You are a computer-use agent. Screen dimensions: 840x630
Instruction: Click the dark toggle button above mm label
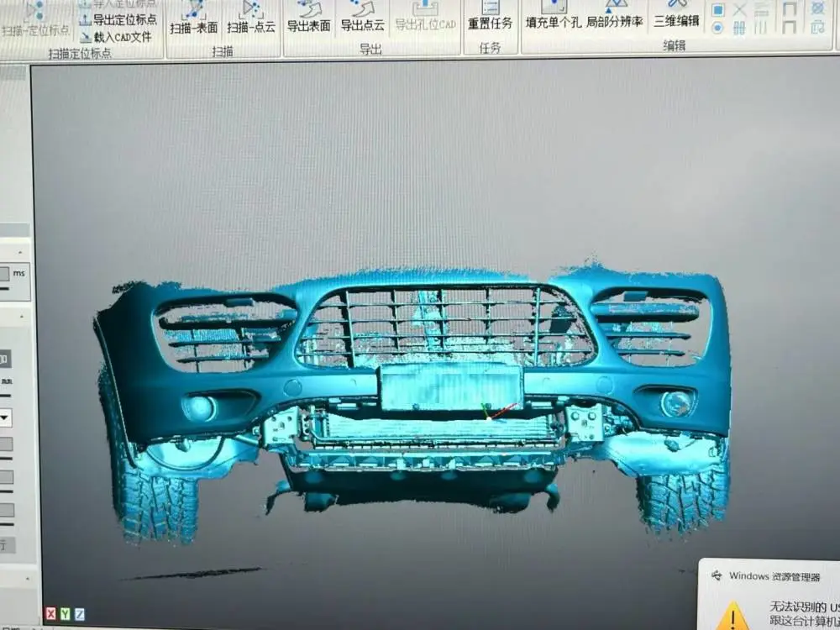(x=4, y=359)
